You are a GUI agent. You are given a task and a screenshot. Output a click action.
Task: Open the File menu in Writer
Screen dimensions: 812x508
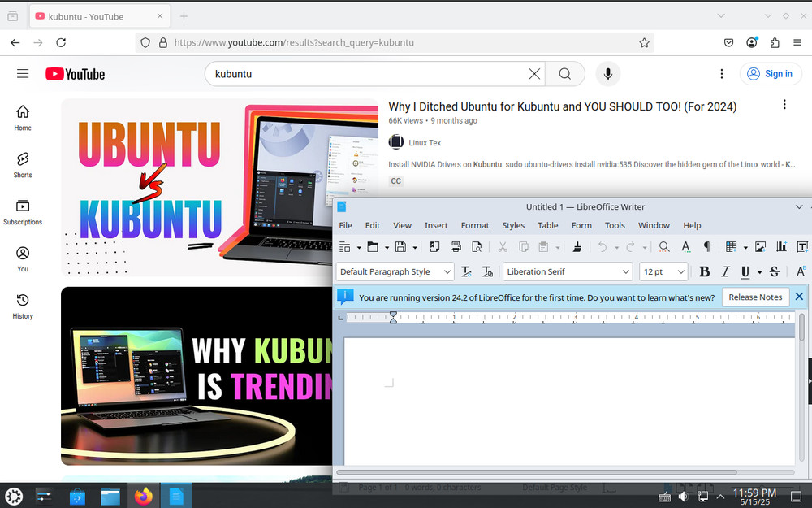tap(345, 225)
